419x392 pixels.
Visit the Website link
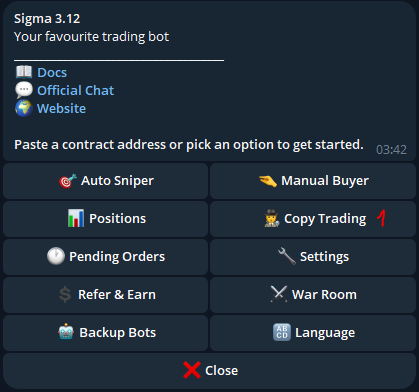[x=61, y=109]
